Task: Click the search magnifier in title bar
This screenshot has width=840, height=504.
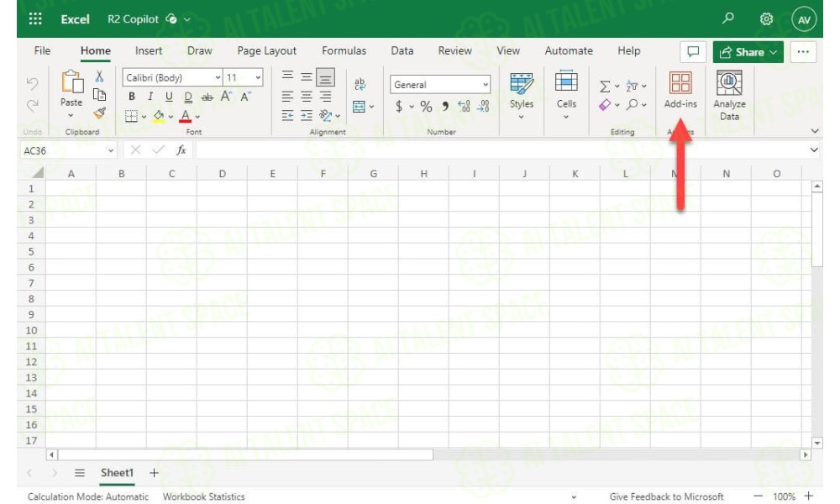Action: coord(727,18)
